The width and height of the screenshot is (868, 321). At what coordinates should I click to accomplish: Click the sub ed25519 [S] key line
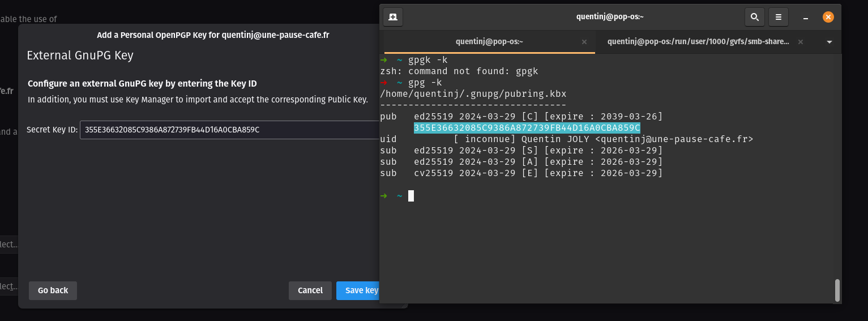[x=521, y=151]
